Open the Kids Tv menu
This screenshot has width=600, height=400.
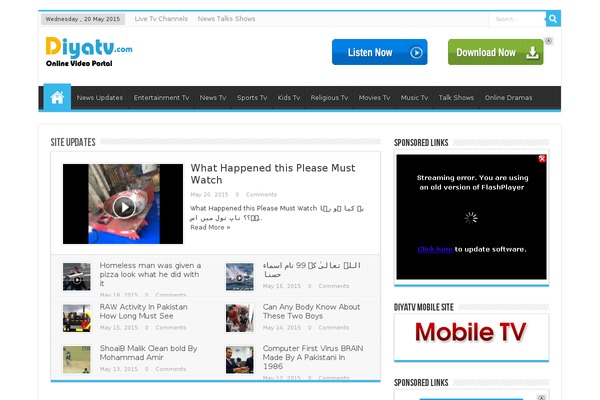(289, 98)
